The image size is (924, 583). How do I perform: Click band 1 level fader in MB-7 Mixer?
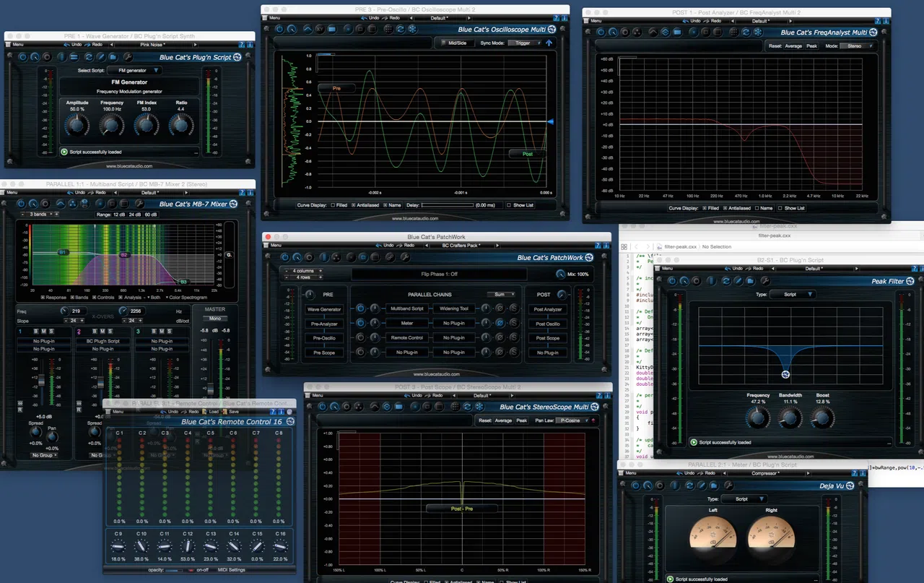[41, 380]
